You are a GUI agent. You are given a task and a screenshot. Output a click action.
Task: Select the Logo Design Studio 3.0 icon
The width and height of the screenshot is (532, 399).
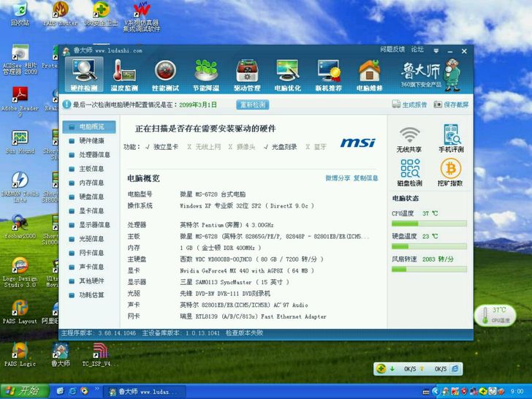[20, 272]
